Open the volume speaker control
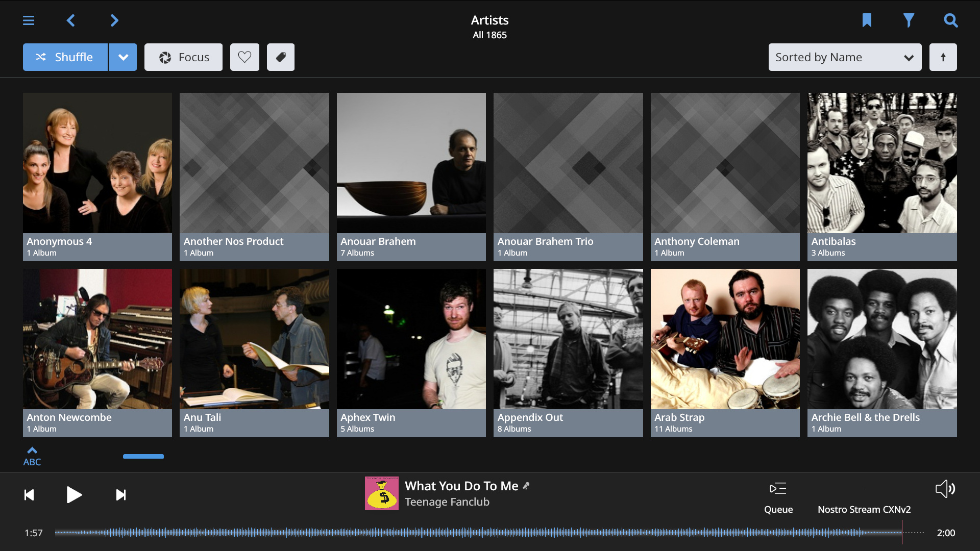The width and height of the screenshot is (980, 551). 945,489
